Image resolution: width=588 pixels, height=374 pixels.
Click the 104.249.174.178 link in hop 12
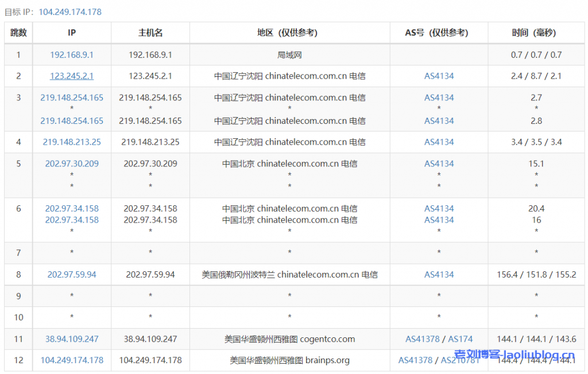pos(71,360)
